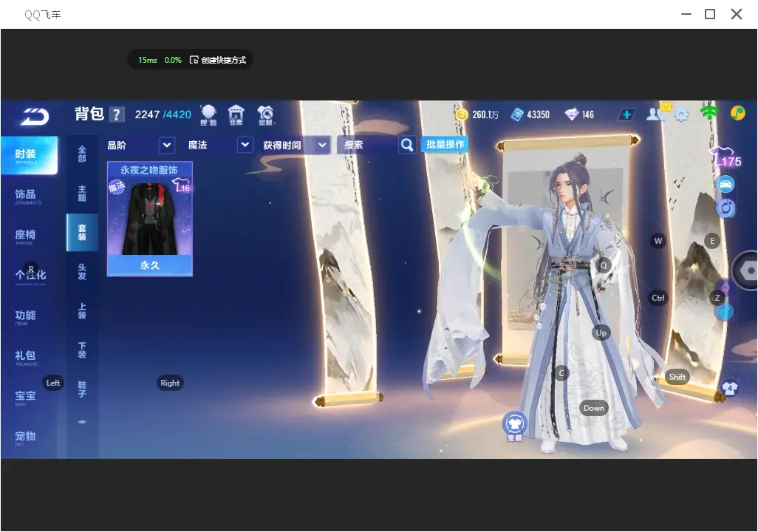The width and height of the screenshot is (758, 532).
Task: Add currency with the blue plus button
Action: (626, 115)
